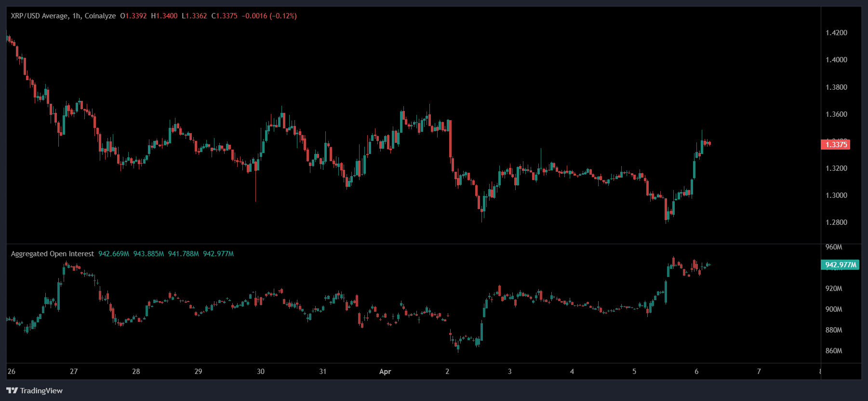868x401 pixels.
Task: Click date marker 27 on the time axis
Action: (74, 372)
